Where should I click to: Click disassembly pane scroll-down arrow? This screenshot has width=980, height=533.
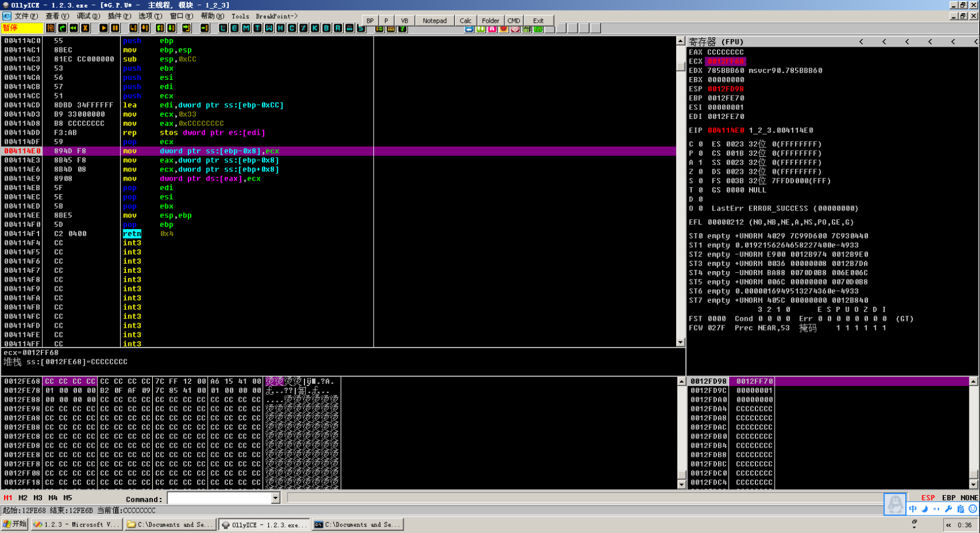point(680,342)
